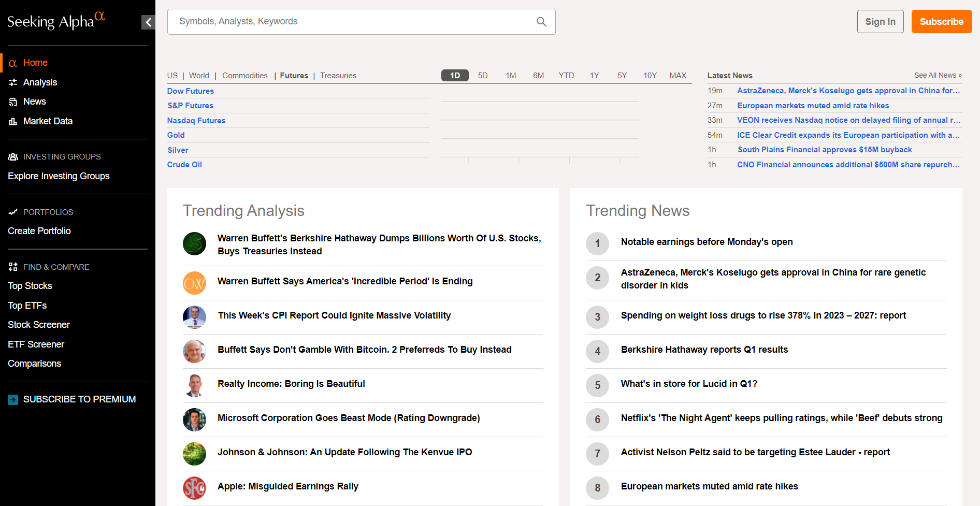Open Top Stocks in sidebar
Image resolution: width=980 pixels, height=506 pixels.
click(30, 286)
